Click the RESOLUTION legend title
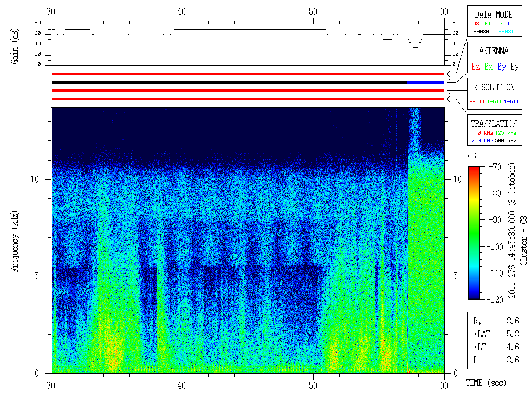The height and width of the screenshot is (399, 532). 494,87
